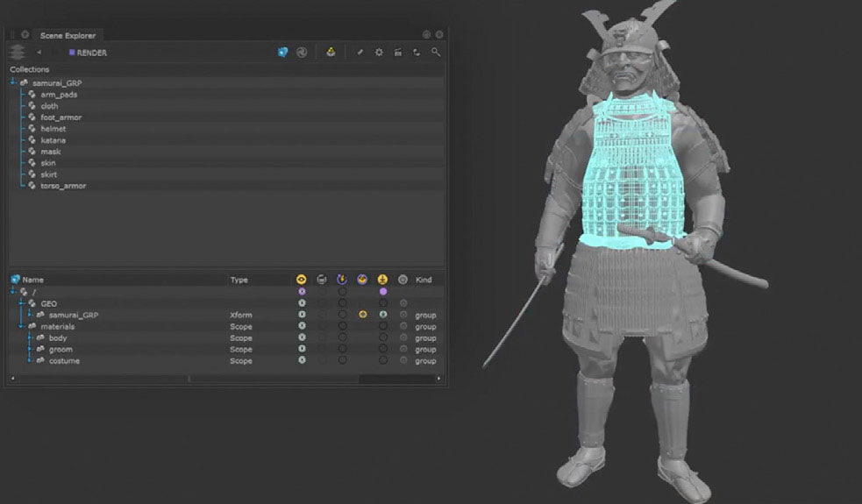
Task: Select the skirt collection
Action: pyautogui.click(x=48, y=174)
